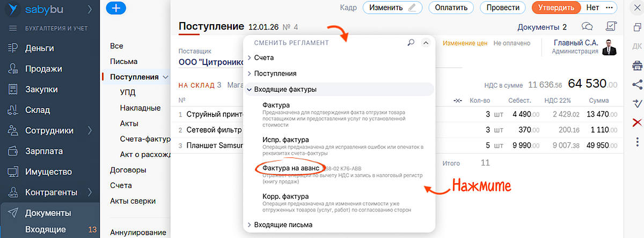Select Корр. фактура option
Image resolution: width=644 pixels, height=238 pixels.
(x=286, y=197)
